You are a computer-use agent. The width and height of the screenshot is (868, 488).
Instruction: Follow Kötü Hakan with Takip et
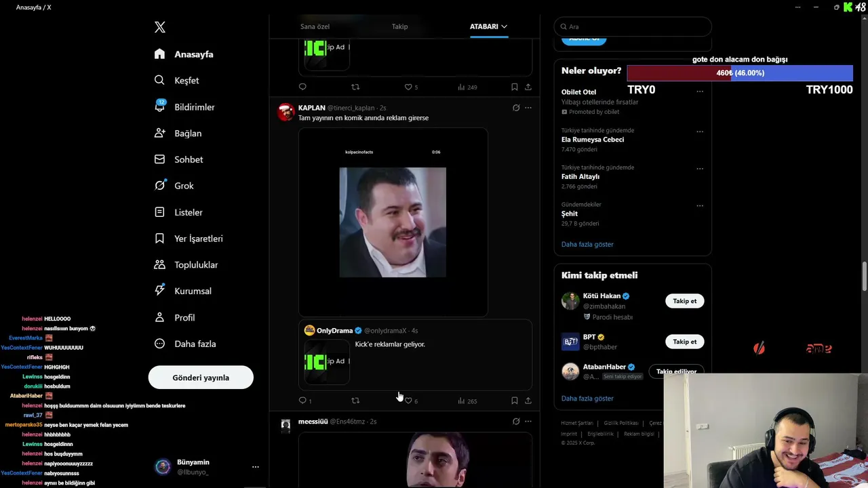(x=684, y=301)
